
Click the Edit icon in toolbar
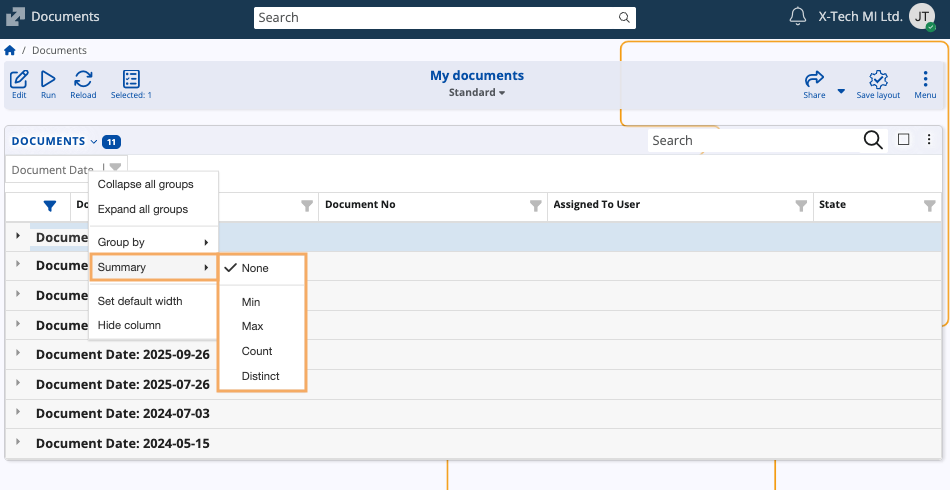(x=19, y=79)
